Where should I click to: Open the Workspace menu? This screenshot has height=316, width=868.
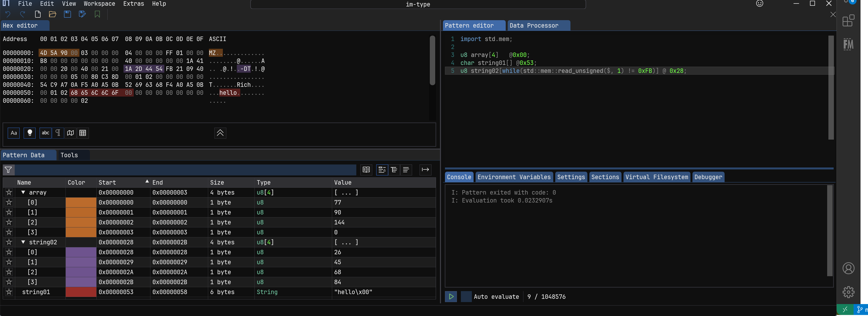pos(99,4)
